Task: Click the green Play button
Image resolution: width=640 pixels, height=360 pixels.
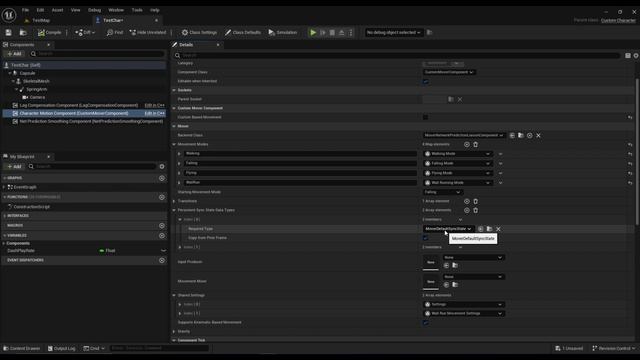Action: pos(313,32)
